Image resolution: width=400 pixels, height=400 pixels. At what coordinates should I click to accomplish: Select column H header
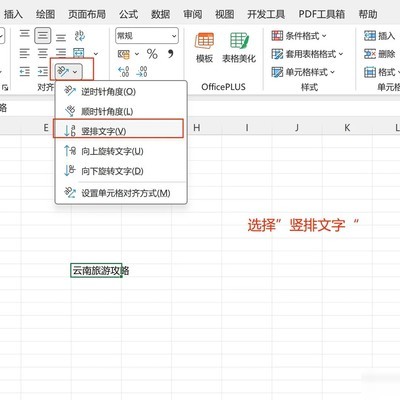[197, 127]
